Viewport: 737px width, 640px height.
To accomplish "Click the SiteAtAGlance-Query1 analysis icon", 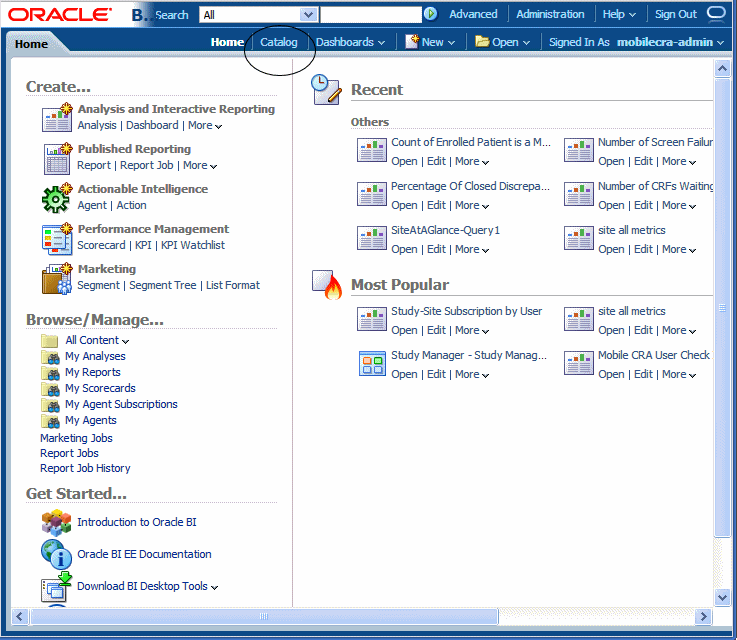I will (x=372, y=238).
